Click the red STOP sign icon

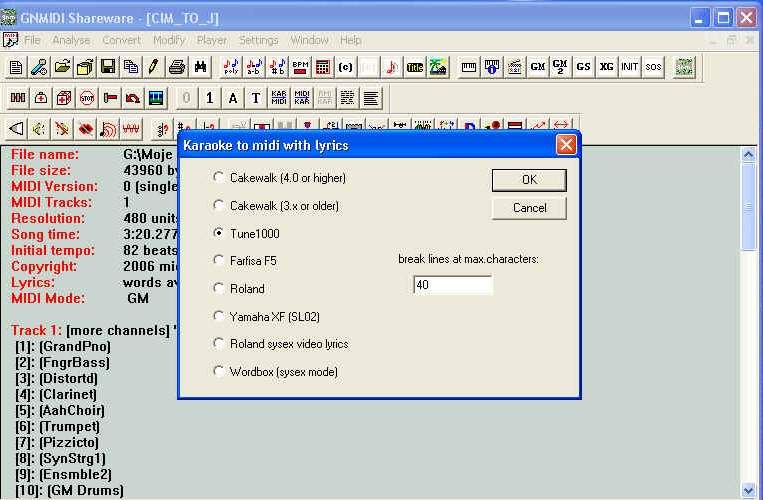click(87, 98)
